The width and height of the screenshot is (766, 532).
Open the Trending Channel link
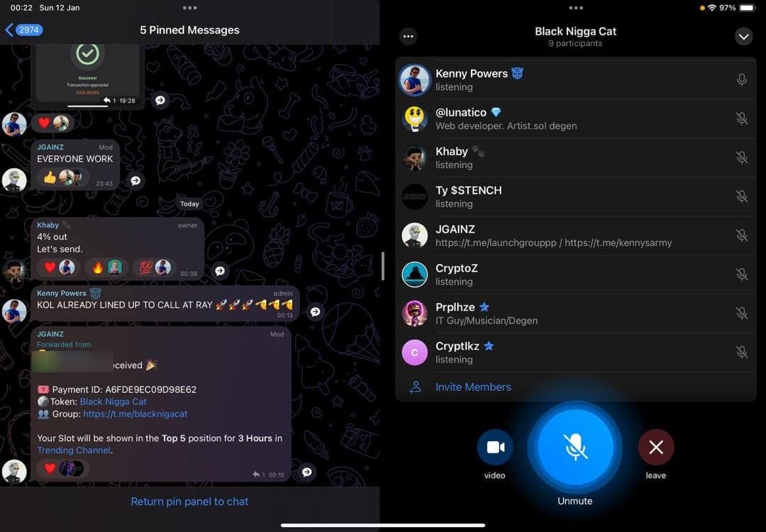click(74, 450)
